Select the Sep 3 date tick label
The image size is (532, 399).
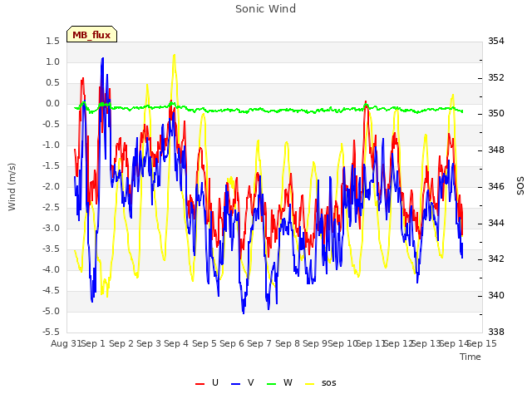[149, 343]
